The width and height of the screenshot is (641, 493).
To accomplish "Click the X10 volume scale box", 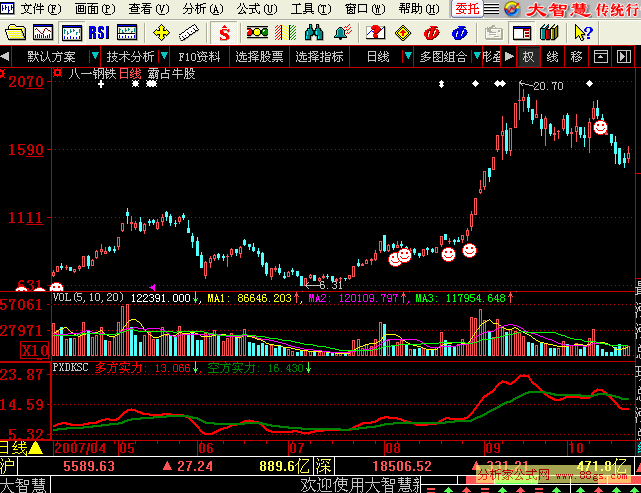I will 35,350.
